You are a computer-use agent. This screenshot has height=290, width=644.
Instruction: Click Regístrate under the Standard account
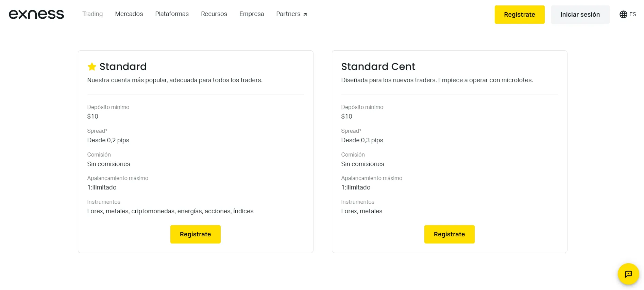pos(196,234)
